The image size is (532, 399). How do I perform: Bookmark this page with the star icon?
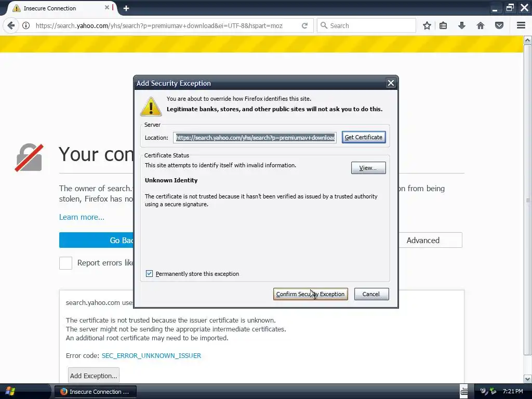(x=427, y=25)
